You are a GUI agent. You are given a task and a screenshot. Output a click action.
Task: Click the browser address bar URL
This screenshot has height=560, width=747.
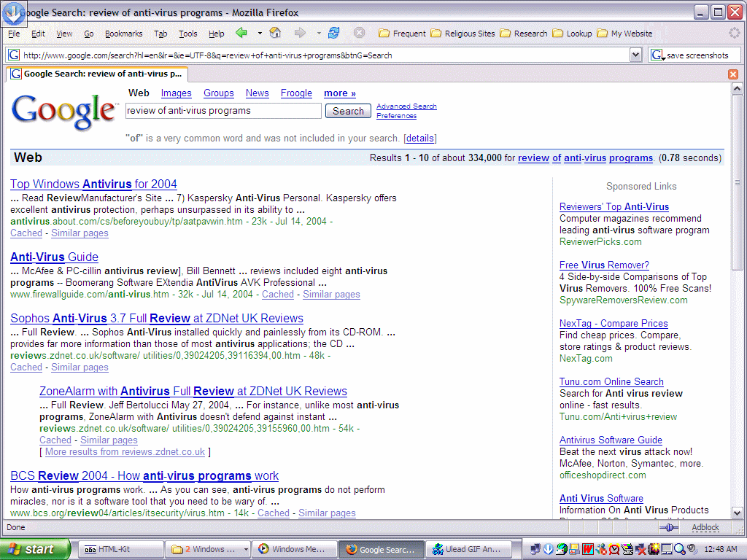324,55
